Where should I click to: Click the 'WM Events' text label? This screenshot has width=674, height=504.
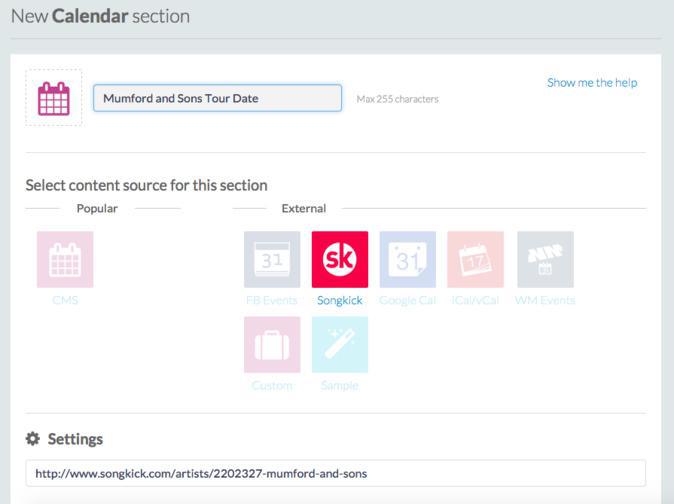click(545, 300)
